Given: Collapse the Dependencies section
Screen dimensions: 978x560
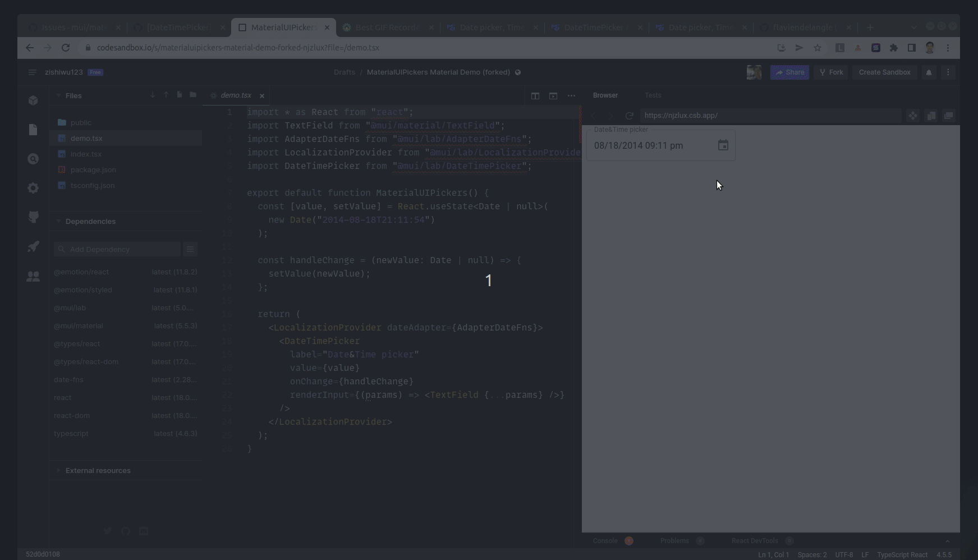Looking at the screenshot, I should 58,221.
